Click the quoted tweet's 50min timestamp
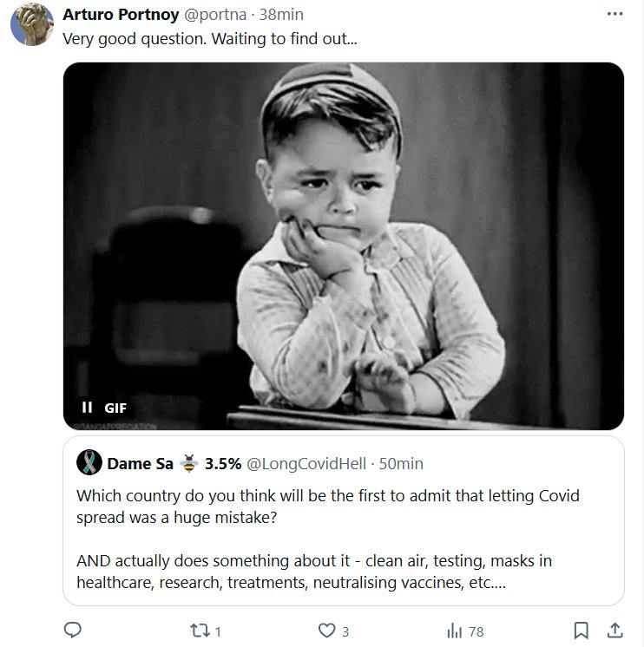 point(401,463)
